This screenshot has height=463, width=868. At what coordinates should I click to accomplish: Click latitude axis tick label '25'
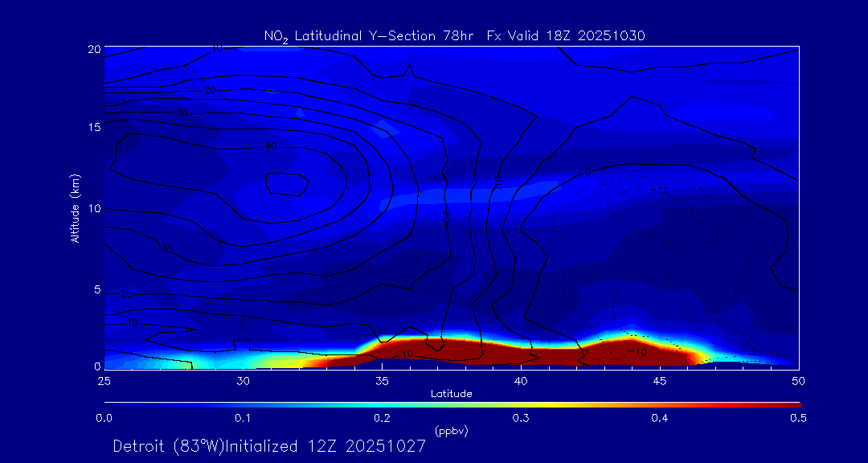(103, 381)
